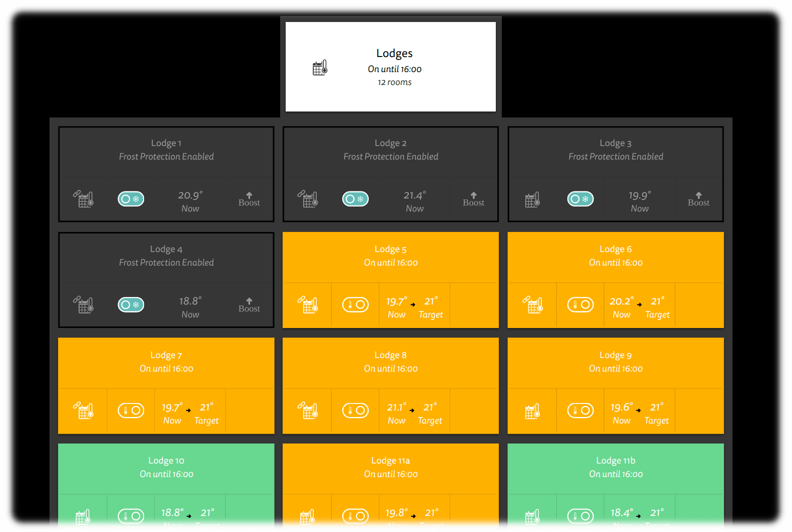Boost heating in Lodge 1
This screenshot has height=532, width=792.
pyautogui.click(x=249, y=199)
